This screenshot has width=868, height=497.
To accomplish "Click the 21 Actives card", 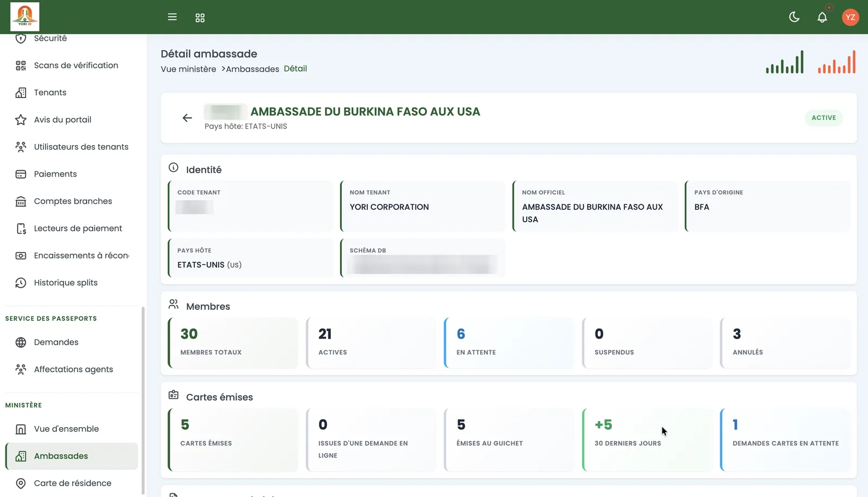I will pyautogui.click(x=371, y=343).
